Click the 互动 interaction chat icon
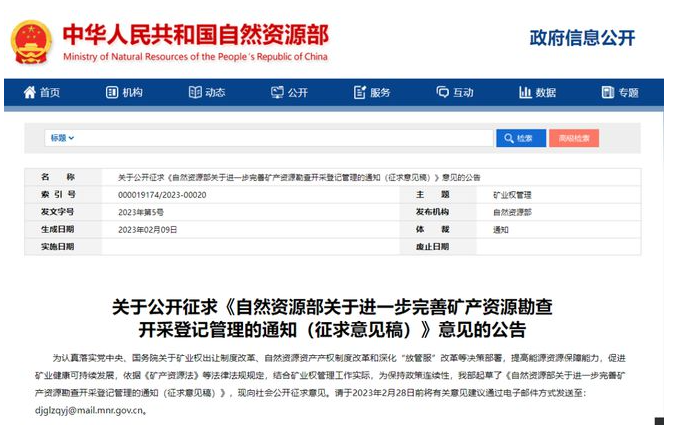Screen dimensions: 674x433 (x=442, y=93)
